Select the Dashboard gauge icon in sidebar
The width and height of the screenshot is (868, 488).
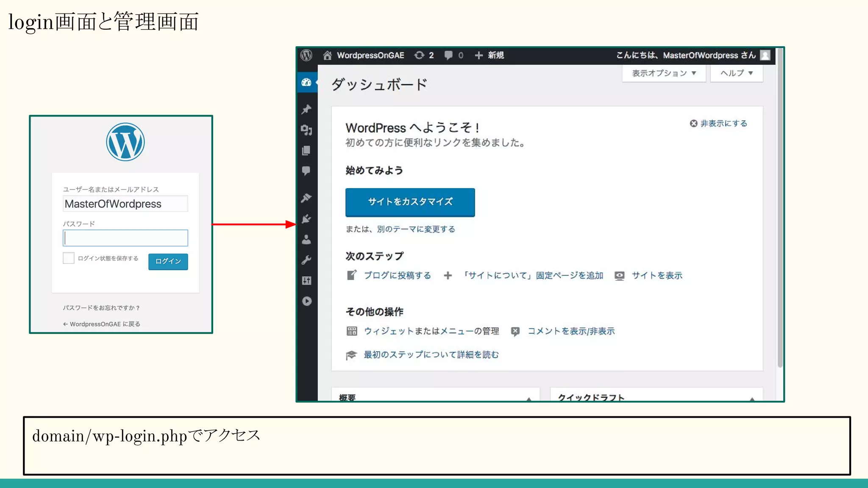[x=306, y=82]
